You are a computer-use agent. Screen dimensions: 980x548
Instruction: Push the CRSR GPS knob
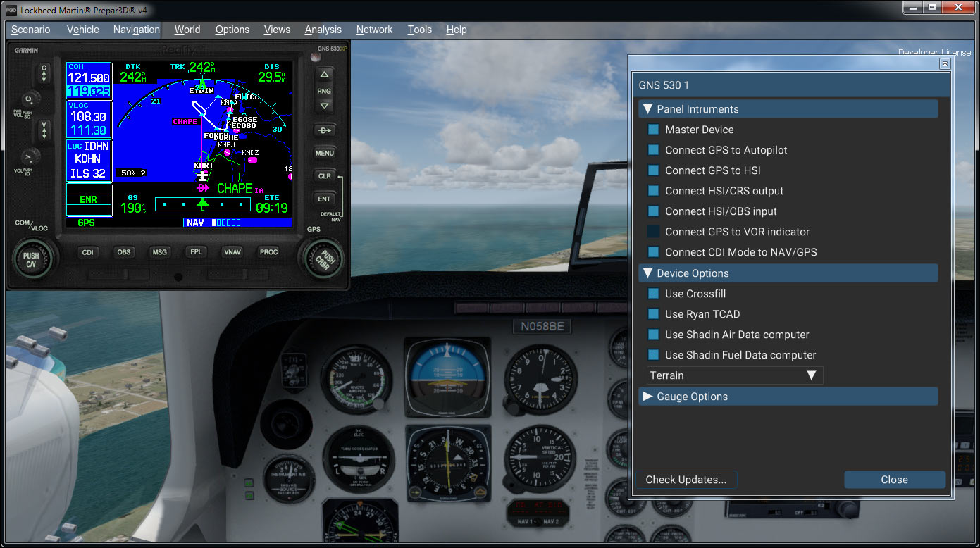[325, 259]
